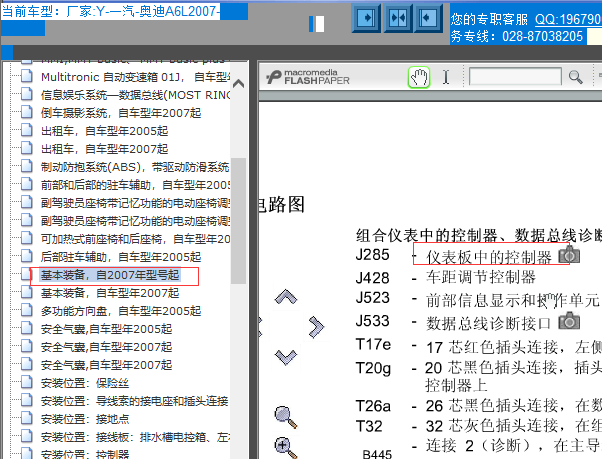Click J285 component code in document

[372, 255]
